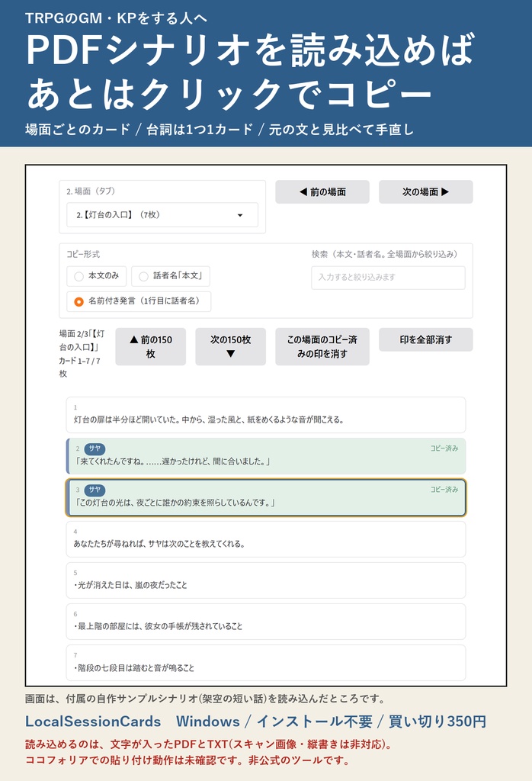The height and width of the screenshot is (781, 532).
Task: Copy card 1 about 灯台の扉
Action: click(x=266, y=415)
